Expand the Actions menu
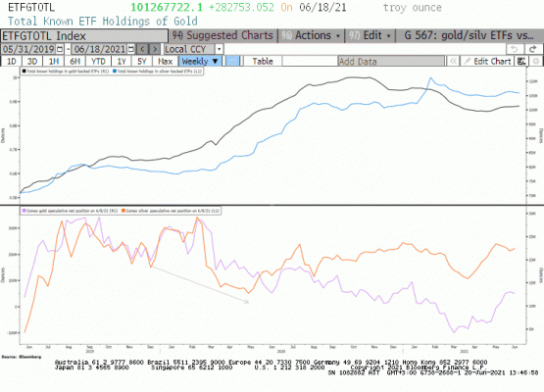 tap(311, 35)
